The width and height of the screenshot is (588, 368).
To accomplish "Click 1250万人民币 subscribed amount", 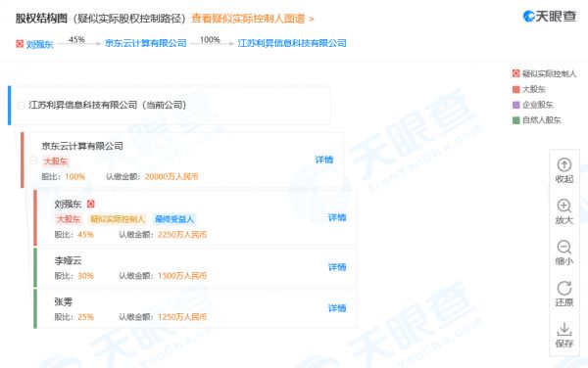I will click(x=182, y=317).
